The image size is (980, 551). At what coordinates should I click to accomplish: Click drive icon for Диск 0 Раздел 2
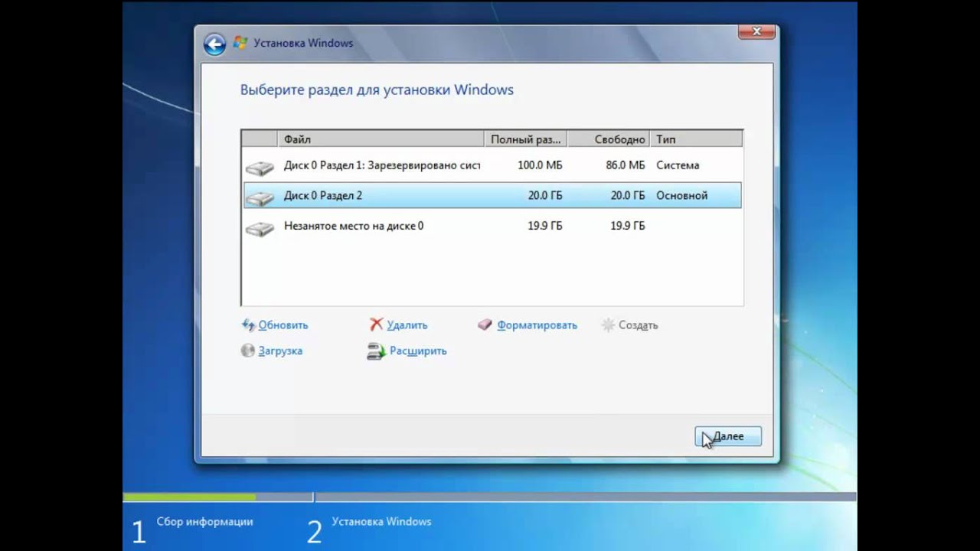[260, 198]
